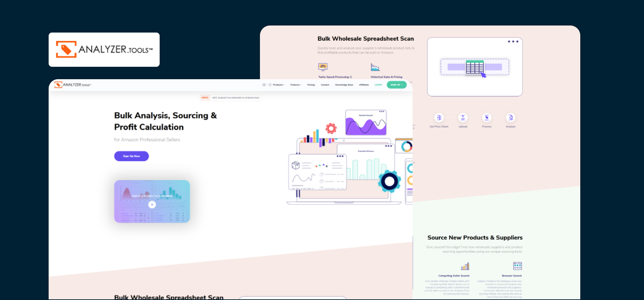Image resolution: width=644 pixels, height=300 pixels.
Task: Click the Analyzer.Tools logo in the navbar
Action: coord(73,85)
